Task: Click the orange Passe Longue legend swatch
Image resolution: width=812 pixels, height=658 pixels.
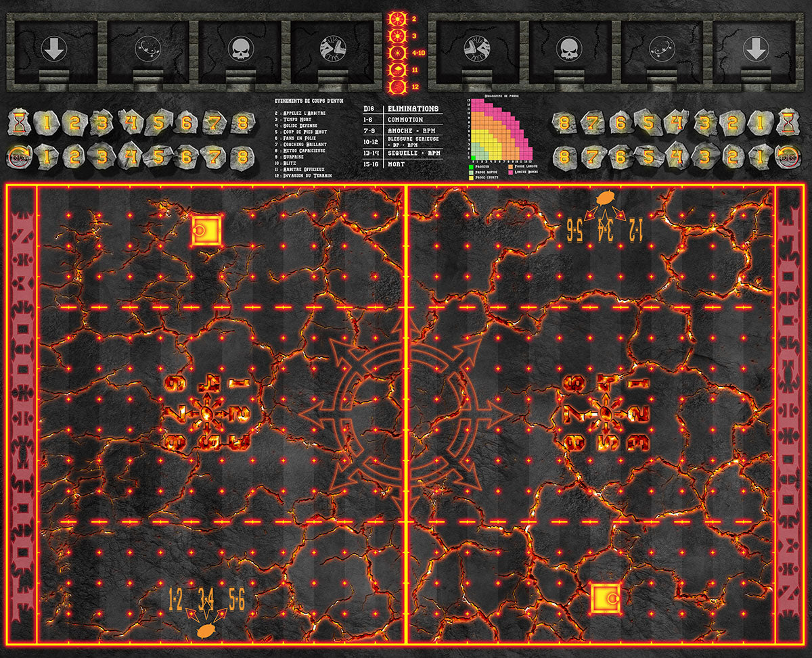Action: tap(511, 166)
